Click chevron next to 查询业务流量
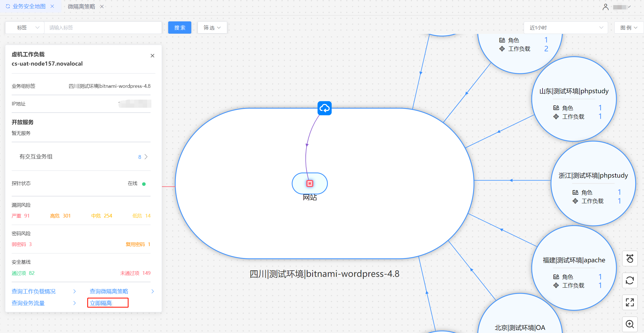This screenshot has width=644, height=333. [x=74, y=303]
